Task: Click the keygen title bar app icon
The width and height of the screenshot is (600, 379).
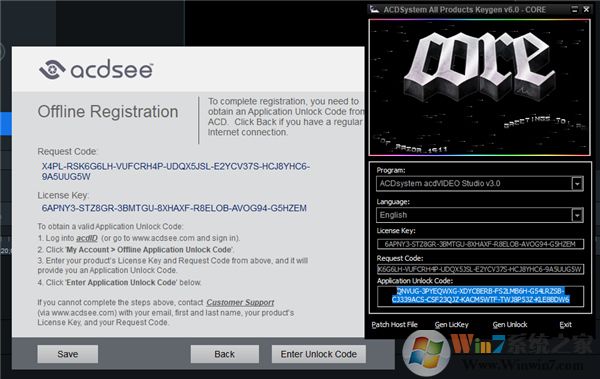Action: pyautogui.click(x=375, y=9)
